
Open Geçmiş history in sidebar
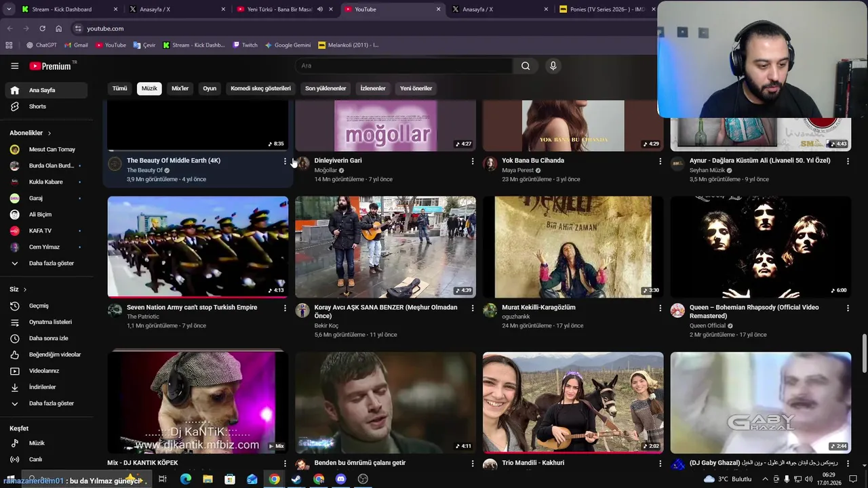(x=46, y=306)
